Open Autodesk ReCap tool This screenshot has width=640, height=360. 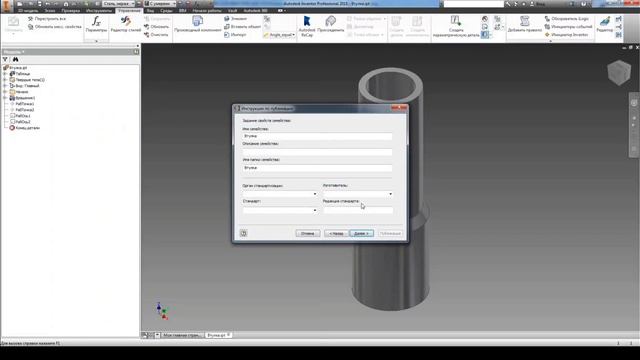click(x=307, y=27)
